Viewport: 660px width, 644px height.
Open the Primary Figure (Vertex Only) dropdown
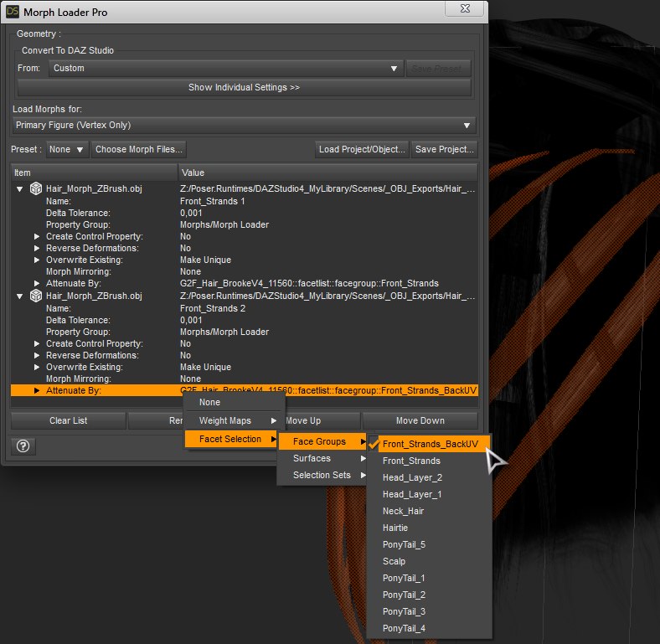tap(244, 125)
